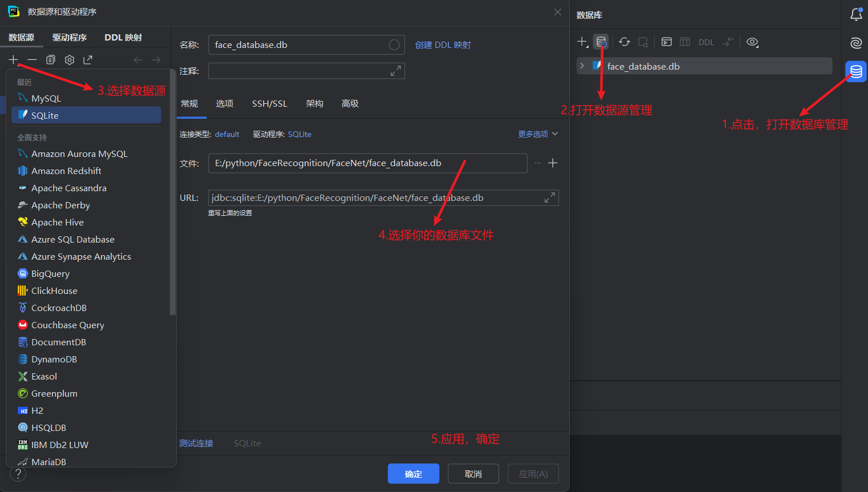868x492 pixels.
Task: Choose SQLite from the recent list
Action: [x=86, y=115]
